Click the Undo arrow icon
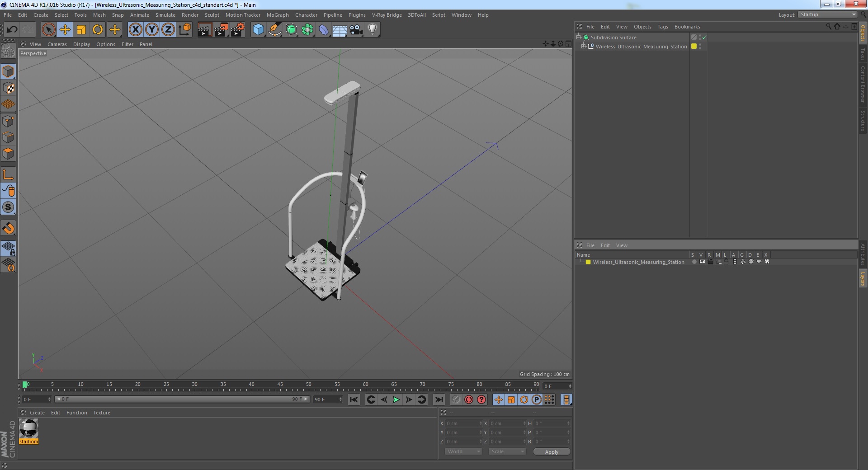The image size is (868, 470). click(12, 30)
